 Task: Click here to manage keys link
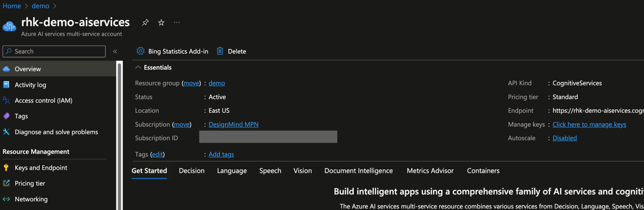[x=589, y=124]
